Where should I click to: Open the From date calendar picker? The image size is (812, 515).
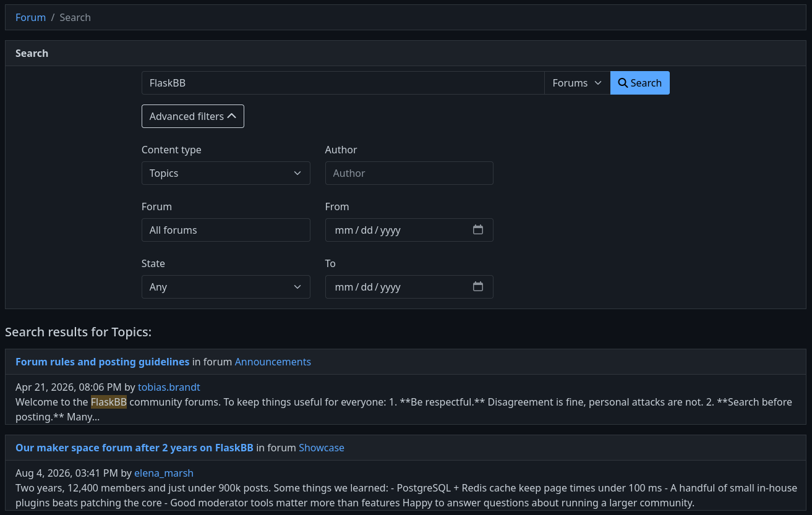click(477, 230)
